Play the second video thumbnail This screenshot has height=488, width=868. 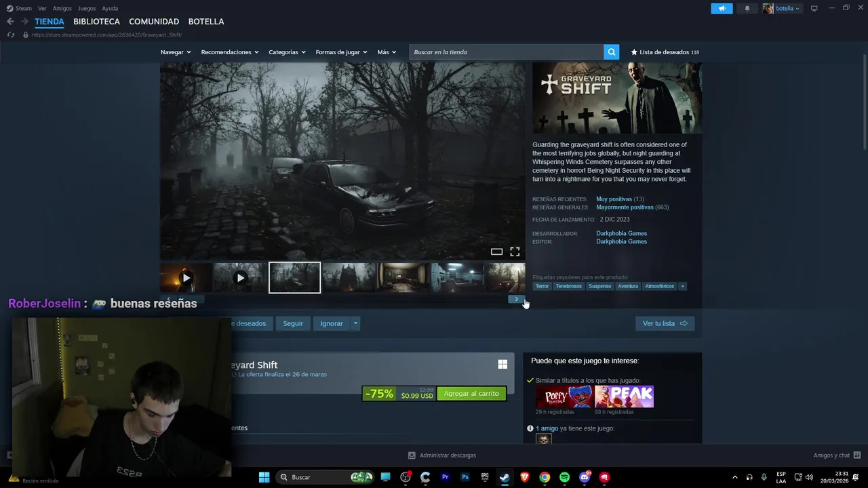(x=240, y=278)
